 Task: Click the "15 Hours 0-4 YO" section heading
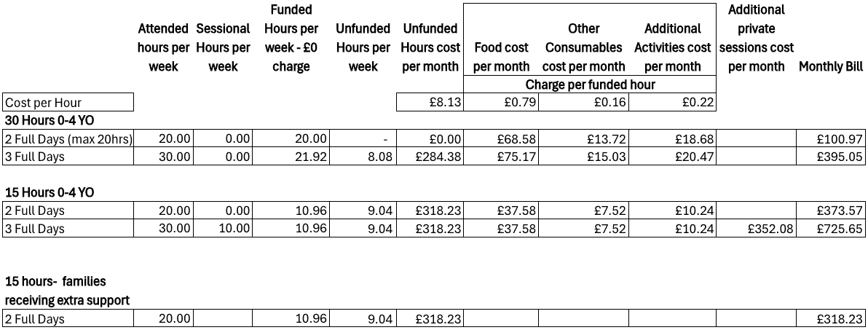(49, 192)
